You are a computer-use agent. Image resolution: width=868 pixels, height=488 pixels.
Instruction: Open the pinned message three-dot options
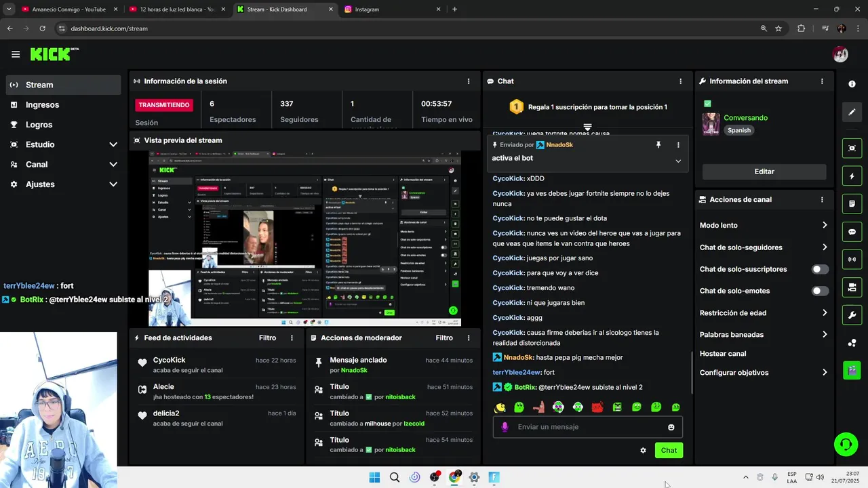coord(678,145)
